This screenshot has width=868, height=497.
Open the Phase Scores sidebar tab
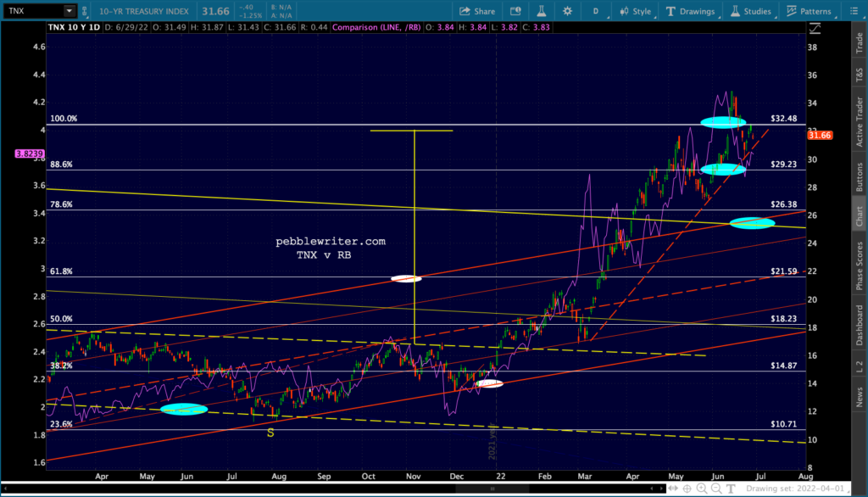pyautogui.click(x=860, y=265)
